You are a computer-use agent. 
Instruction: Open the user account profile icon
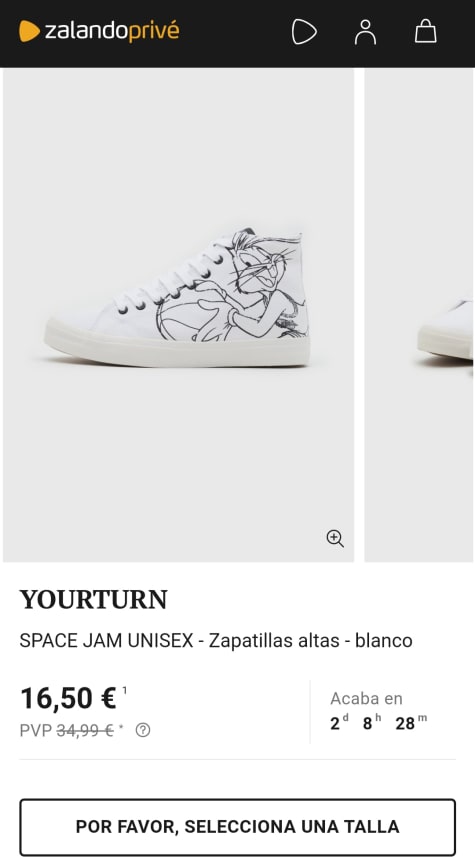(x=365, y=32)
